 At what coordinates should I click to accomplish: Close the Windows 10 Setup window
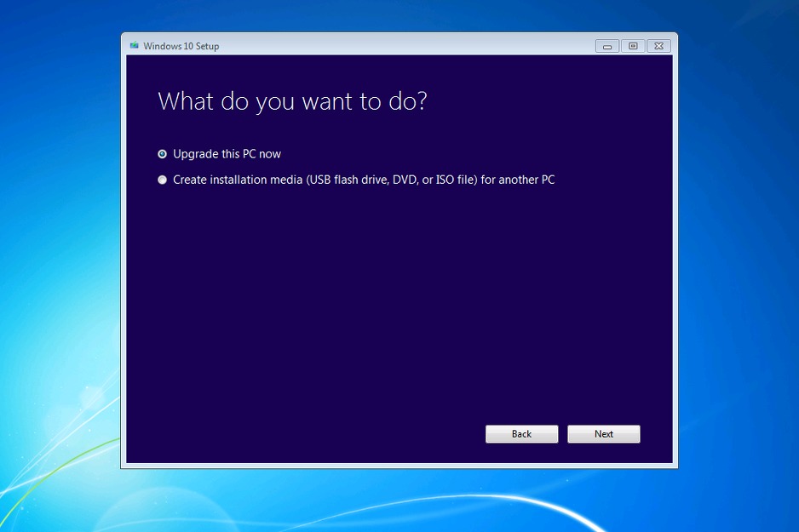tap(658, 46)
